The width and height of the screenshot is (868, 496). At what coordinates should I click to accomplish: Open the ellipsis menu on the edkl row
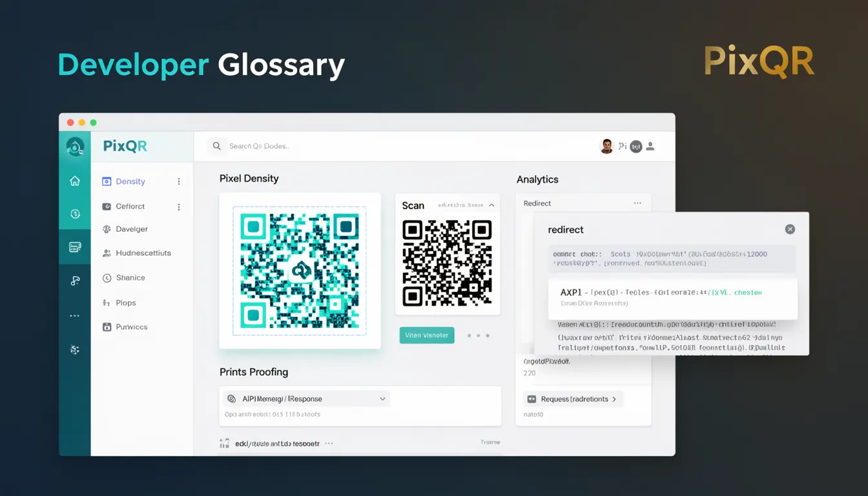[329, 444]
